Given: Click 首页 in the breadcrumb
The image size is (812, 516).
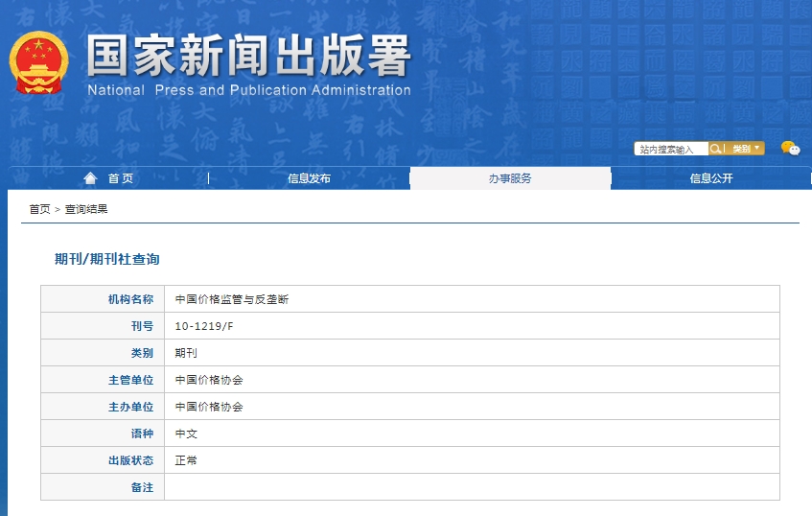Looking at the screenshot, I should tap(39, 209).
